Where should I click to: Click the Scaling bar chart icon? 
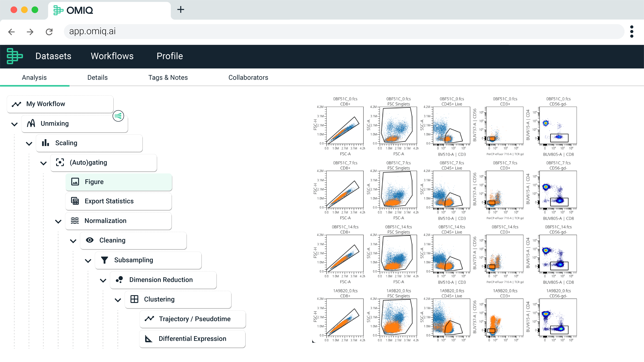tap(46, 143)
